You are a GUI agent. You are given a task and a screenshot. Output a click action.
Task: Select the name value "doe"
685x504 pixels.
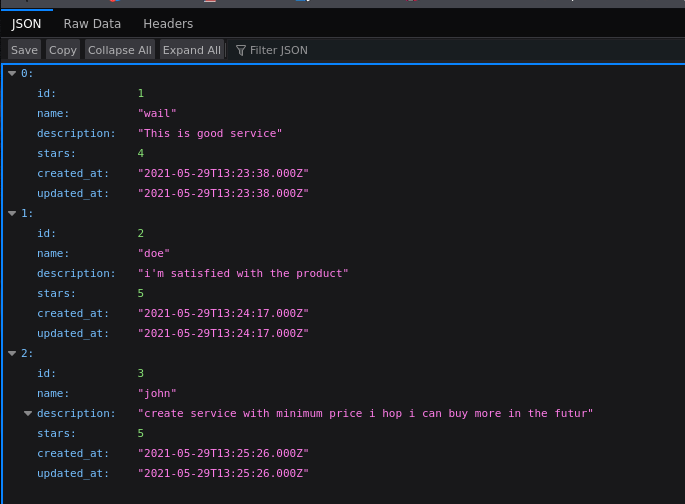(154, 253)
